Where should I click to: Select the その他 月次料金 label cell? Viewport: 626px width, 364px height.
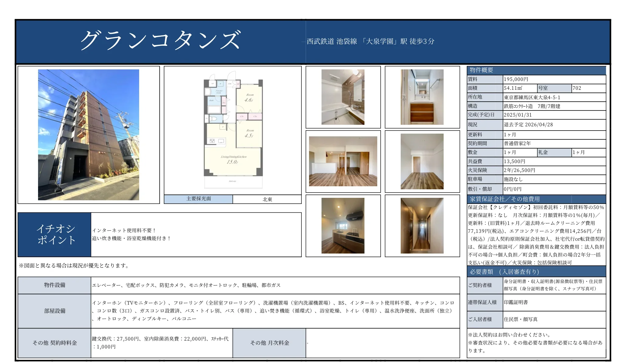tap(269, 343)
